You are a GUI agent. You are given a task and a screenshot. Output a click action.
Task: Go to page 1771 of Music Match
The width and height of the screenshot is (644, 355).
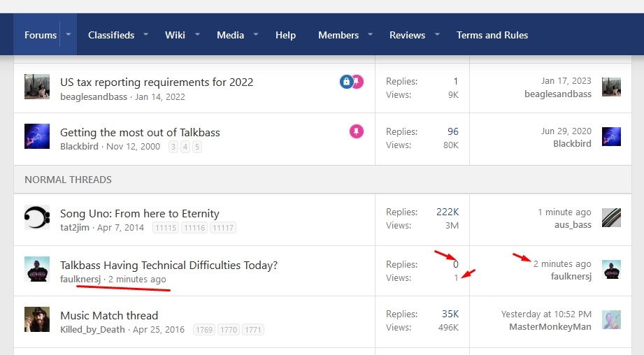tap(252, 330)
